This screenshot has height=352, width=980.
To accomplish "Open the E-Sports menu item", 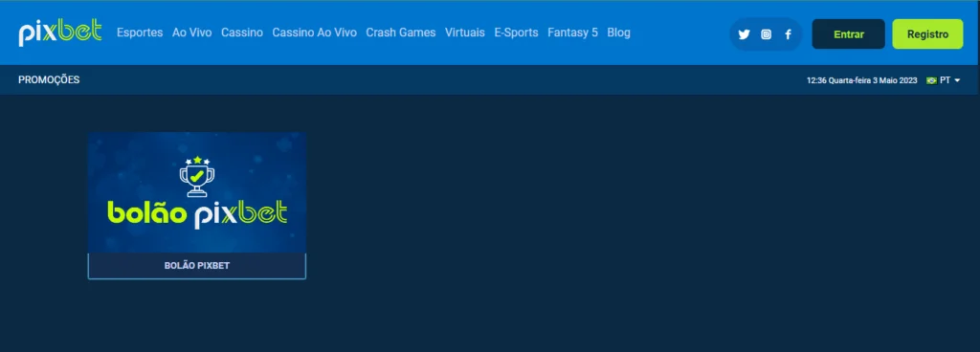I will (516, 33).
